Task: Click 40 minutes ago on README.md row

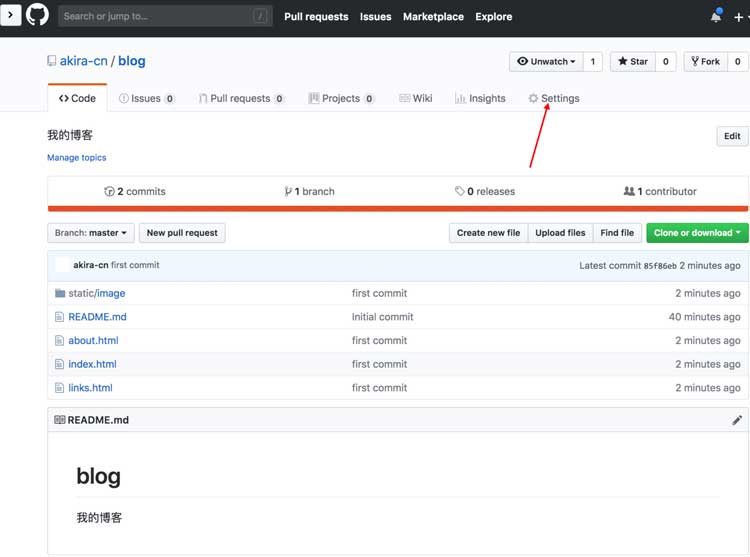Action: [x=705, y=317]
